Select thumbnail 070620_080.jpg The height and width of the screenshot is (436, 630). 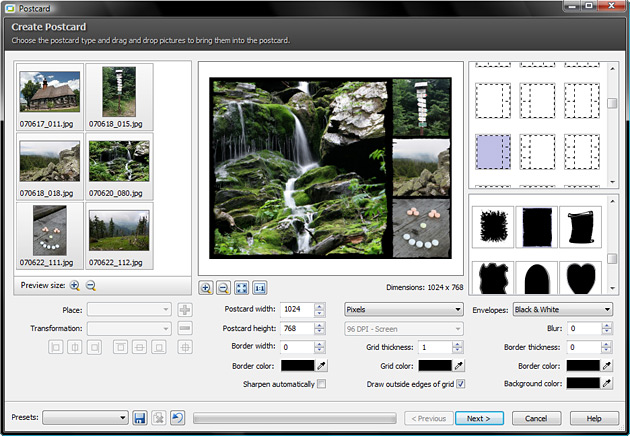(x=119, y=166)
